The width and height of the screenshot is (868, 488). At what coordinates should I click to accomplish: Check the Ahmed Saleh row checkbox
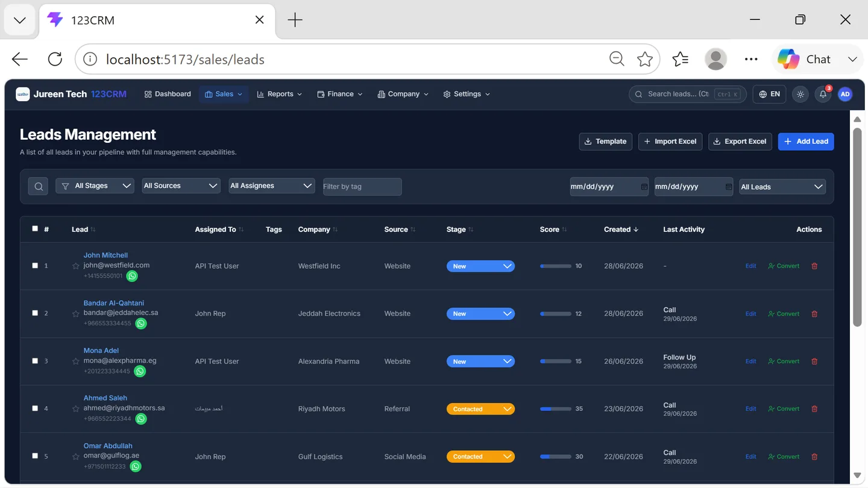35,408
